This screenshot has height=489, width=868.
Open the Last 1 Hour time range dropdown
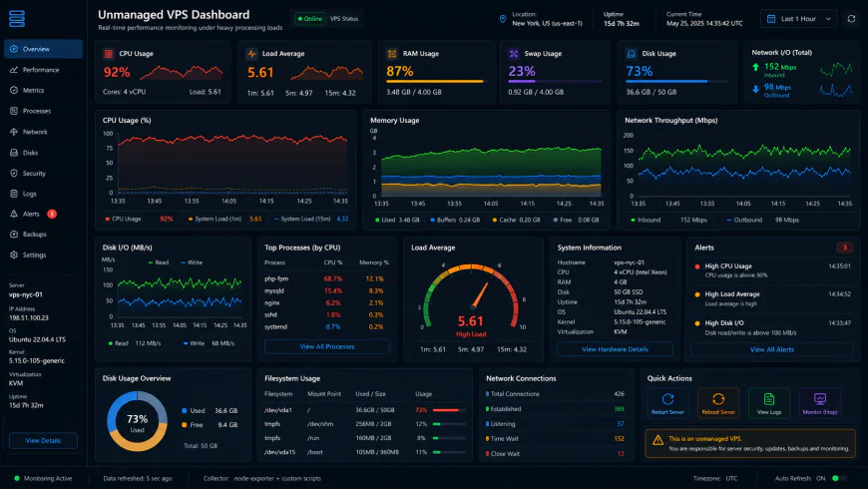[798, 19]
